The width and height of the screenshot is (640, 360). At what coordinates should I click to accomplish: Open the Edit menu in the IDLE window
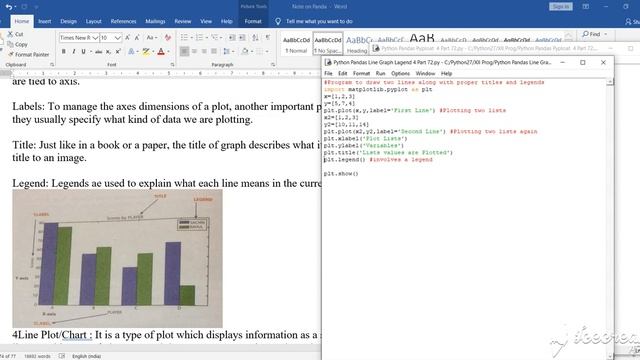[x=343, y=73]
